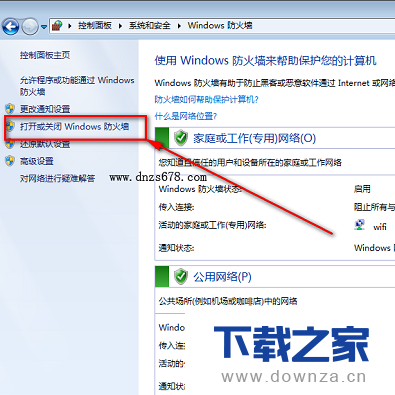Open 还原默认设置 link
This screenshot has height=395, width=395.
45,144
